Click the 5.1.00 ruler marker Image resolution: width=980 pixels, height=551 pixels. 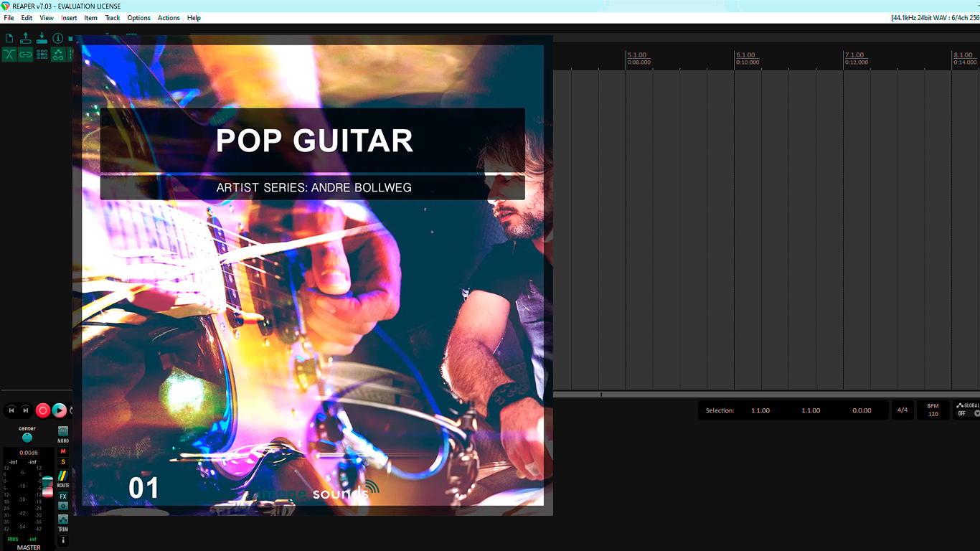coord(636,55)
